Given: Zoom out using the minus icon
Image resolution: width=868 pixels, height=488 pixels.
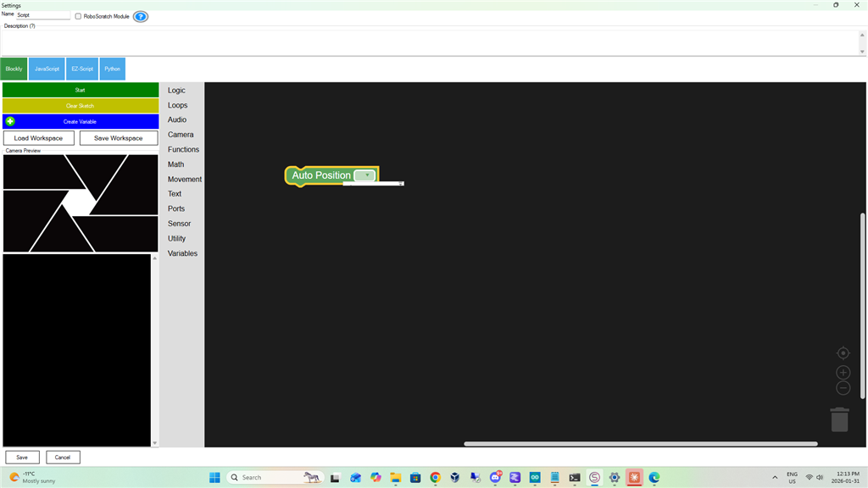Looking at the screenshot, I should (x=843, y=387).
